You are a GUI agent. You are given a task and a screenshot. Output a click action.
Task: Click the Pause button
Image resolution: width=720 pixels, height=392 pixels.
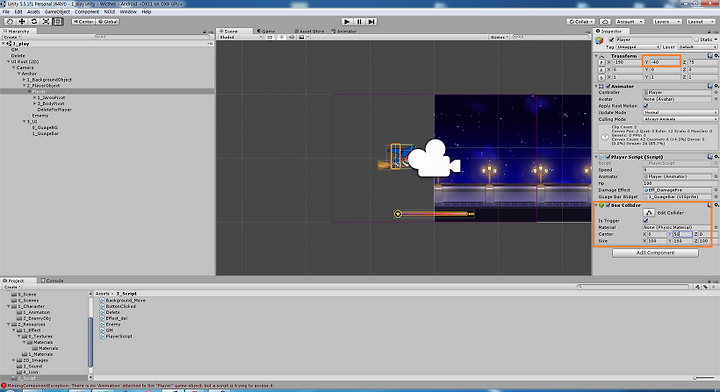(x=360, y=22)
